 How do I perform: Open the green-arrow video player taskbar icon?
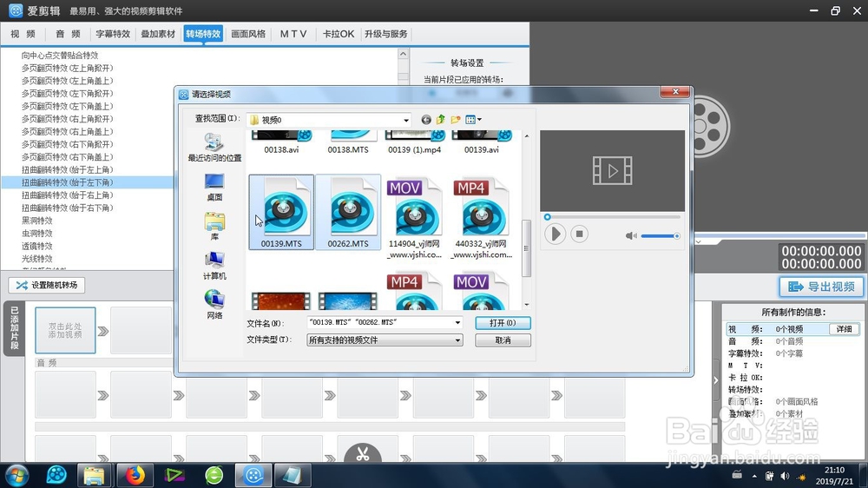click(x=174, y=475)
